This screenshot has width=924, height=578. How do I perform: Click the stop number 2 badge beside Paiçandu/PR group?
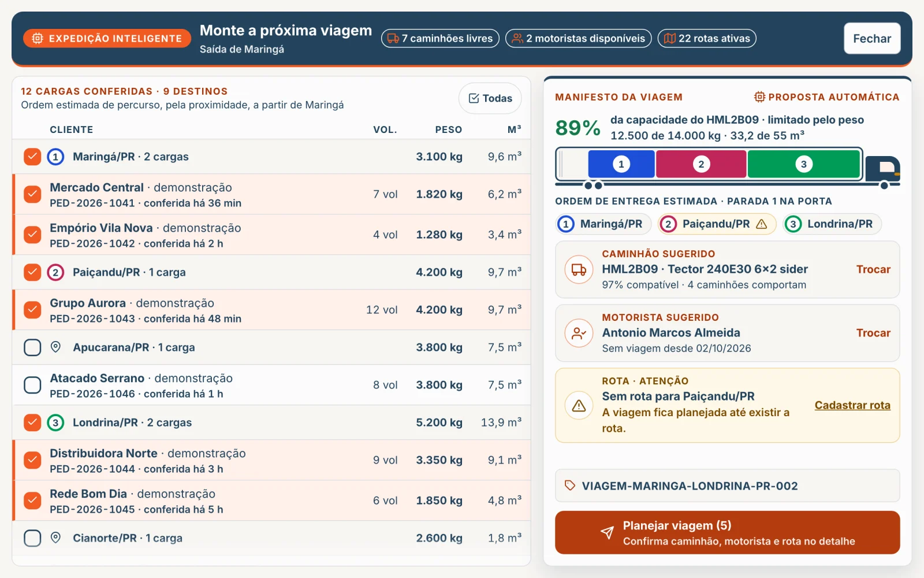(55, 272)
